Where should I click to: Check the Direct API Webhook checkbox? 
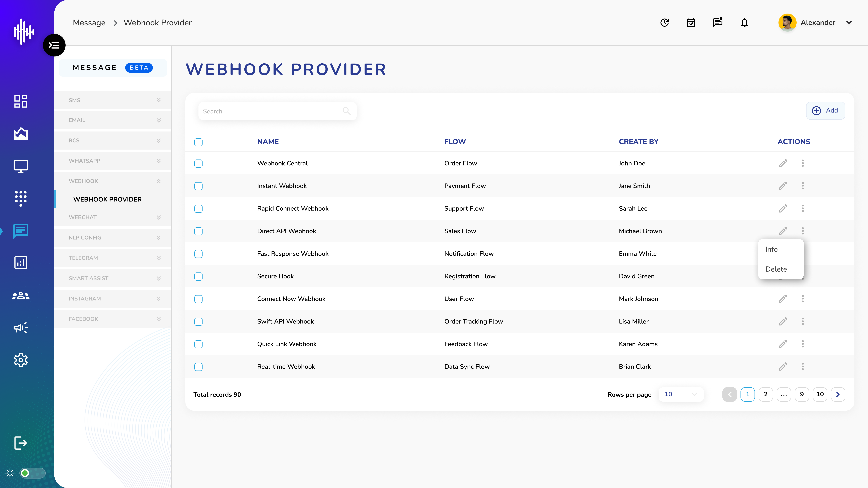point(198,231)
